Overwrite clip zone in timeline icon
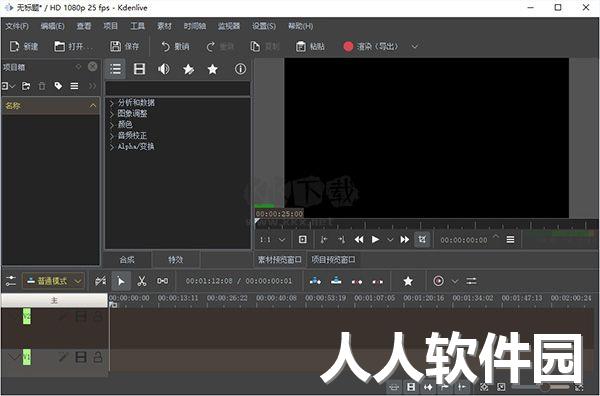The height and width of the screenshot is (396, 600). click(x=336, y=281)
